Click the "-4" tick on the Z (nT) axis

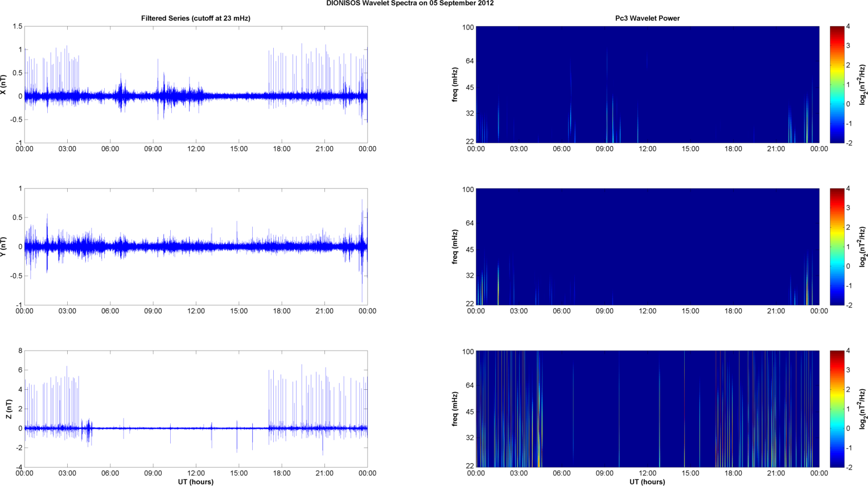point(18,468)
